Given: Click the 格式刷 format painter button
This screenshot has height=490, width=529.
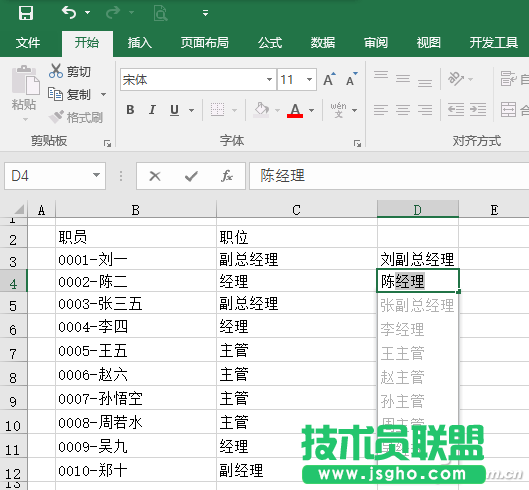Looking at the screenshot, I should (76, 117).
